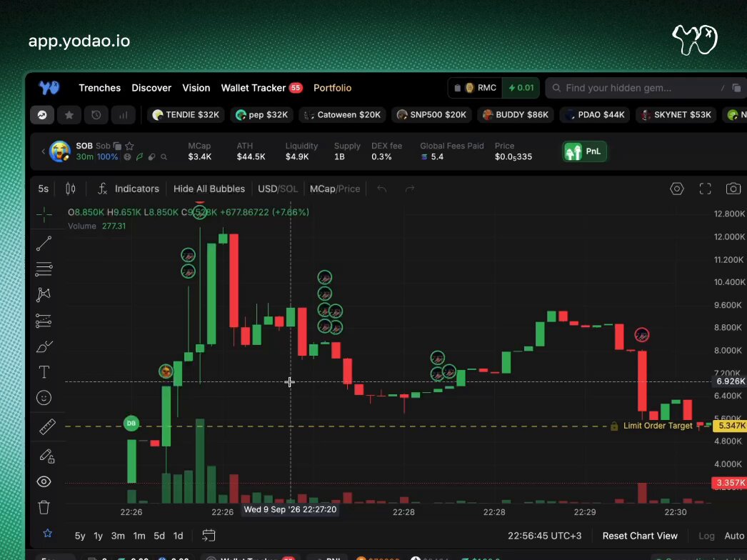Screen dimensions: 747x560
Task: Go back using SOB header chevron
Action: [43, 151]
